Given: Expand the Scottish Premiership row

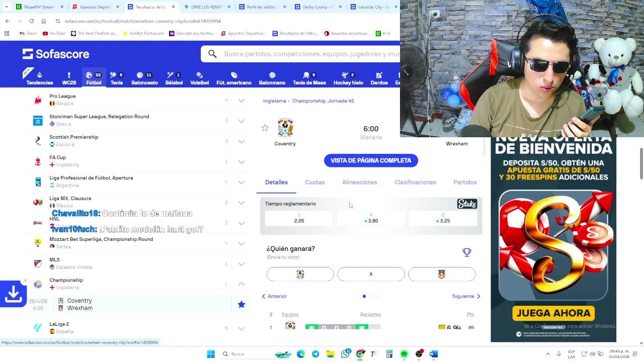Looking at the screenshot, I should pyautogui.click(x=242, y=141).
